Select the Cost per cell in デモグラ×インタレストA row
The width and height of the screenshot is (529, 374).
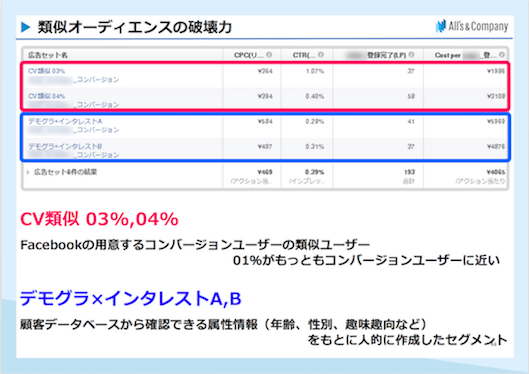tap(496, 121)
